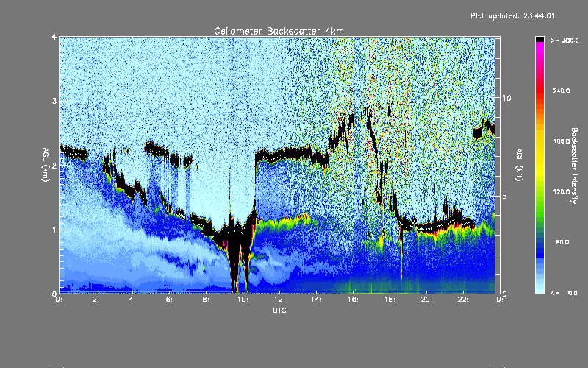Click the right 'AGL (kft)' axis label
Viewport: 588px width, 368px height.
[519, 165]
